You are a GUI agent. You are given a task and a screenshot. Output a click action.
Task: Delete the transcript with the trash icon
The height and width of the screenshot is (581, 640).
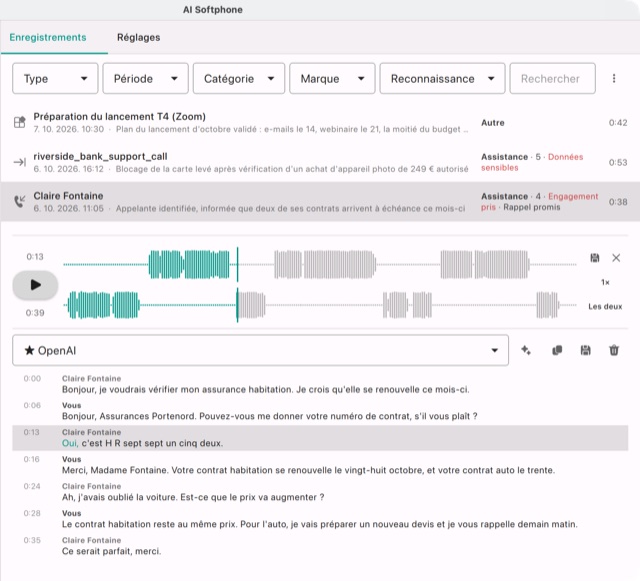coord(614,350)
